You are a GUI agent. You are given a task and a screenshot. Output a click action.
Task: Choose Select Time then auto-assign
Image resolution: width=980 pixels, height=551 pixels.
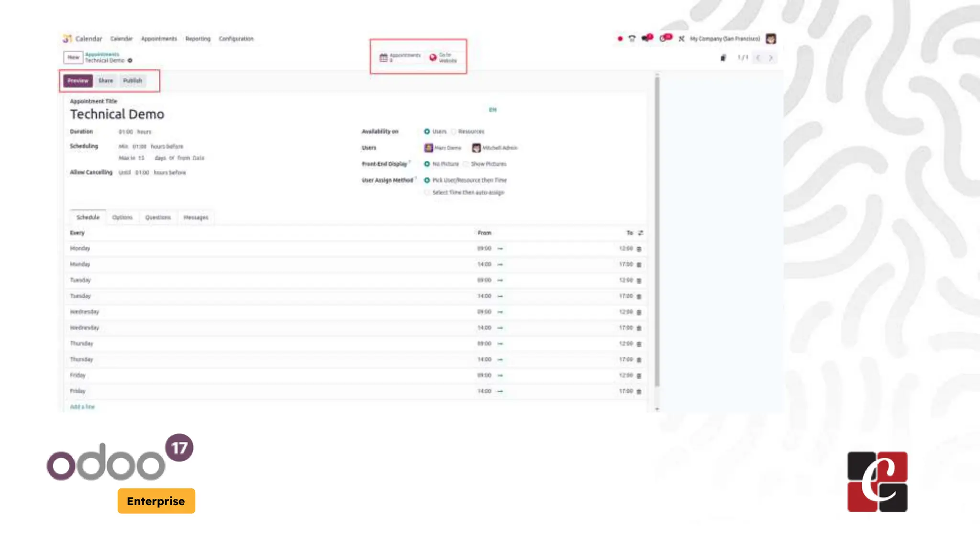(427, 192)
